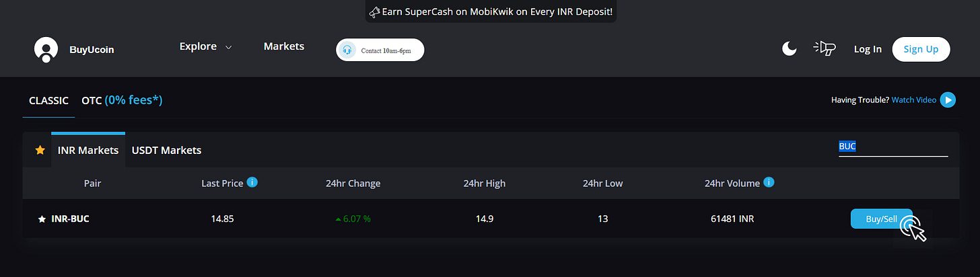Show favorites with the gold star tab
Image resolution: width=980 pixels, height=277 pixels.
(x=40, y=150)
